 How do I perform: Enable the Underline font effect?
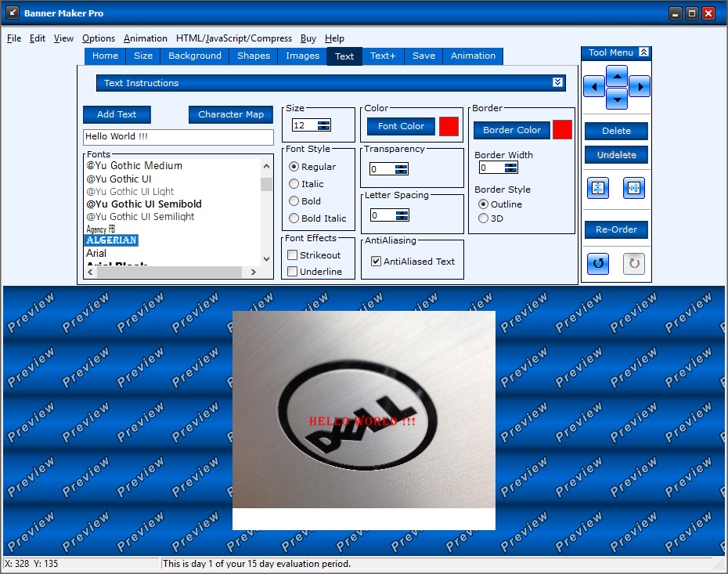point(294,272)
